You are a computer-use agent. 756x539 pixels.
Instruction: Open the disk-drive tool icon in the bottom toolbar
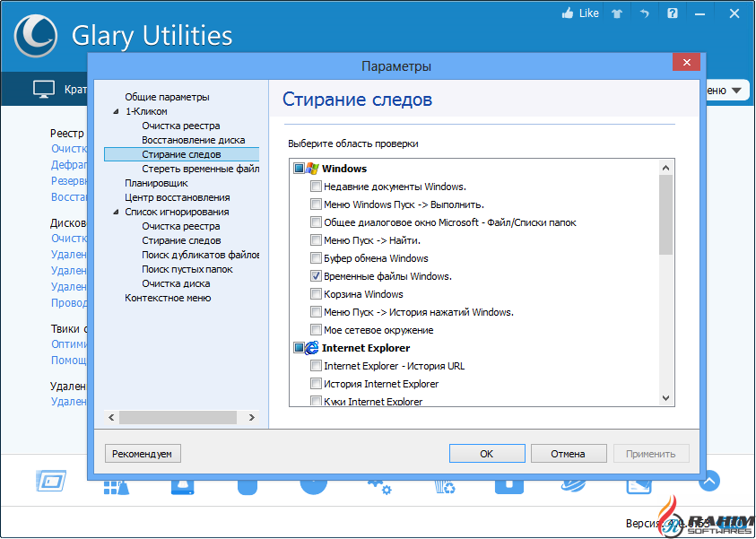(182, 487)
